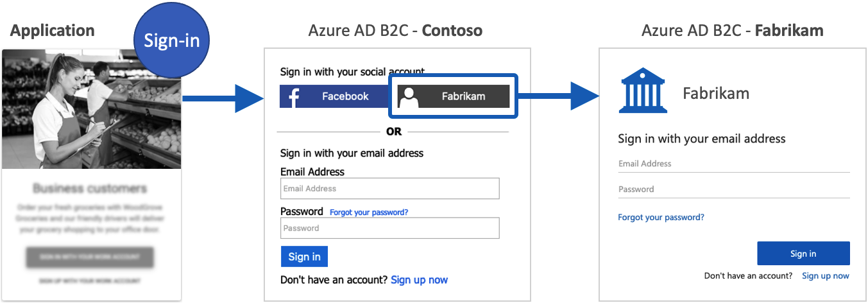Focus the Password field in the Fabrikam panel
Screen dimensions: 868x303
click(x=733, y=190)
